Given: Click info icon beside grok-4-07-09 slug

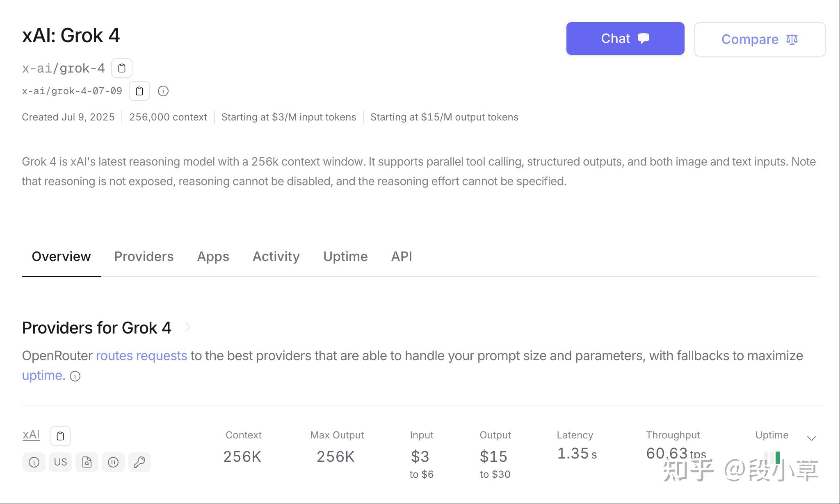Looking at the screenshot, I should (x=163, y=91).
